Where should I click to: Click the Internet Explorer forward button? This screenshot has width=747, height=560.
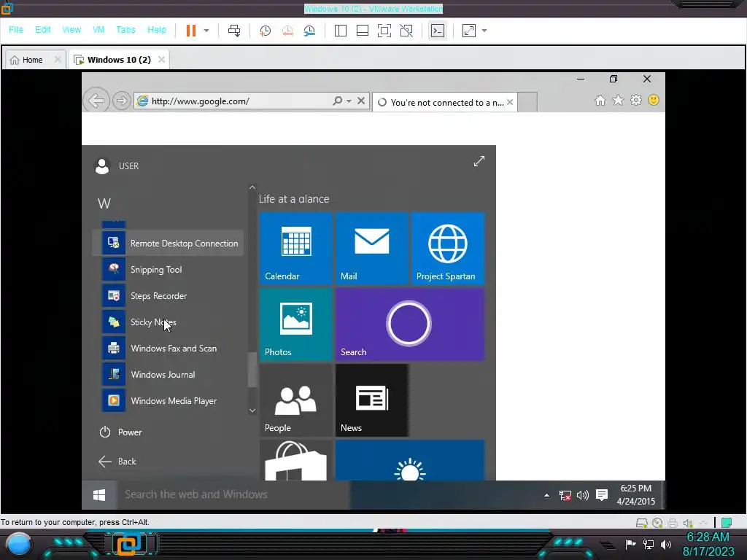pos(122,101)
